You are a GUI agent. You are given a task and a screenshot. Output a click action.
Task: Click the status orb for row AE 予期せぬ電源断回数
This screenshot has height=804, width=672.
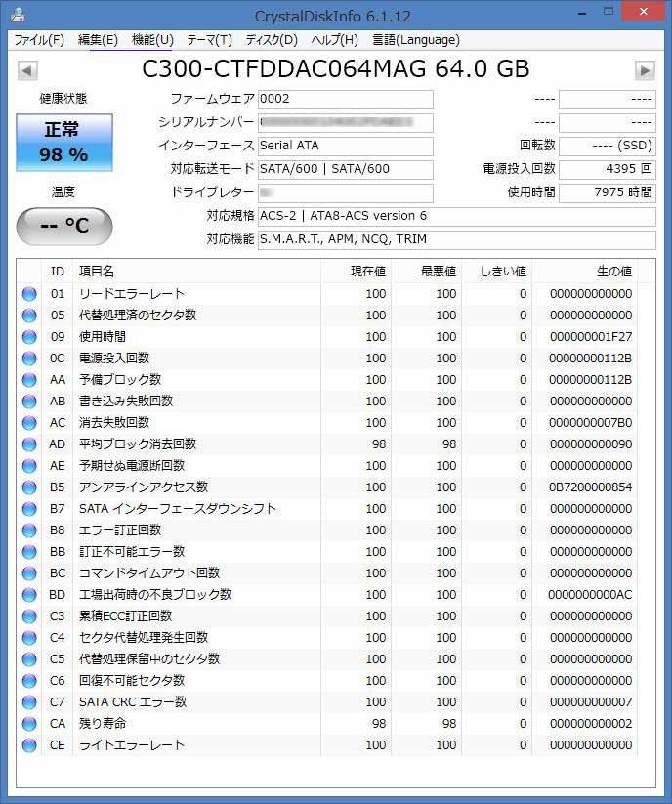(x=29, y=466)
